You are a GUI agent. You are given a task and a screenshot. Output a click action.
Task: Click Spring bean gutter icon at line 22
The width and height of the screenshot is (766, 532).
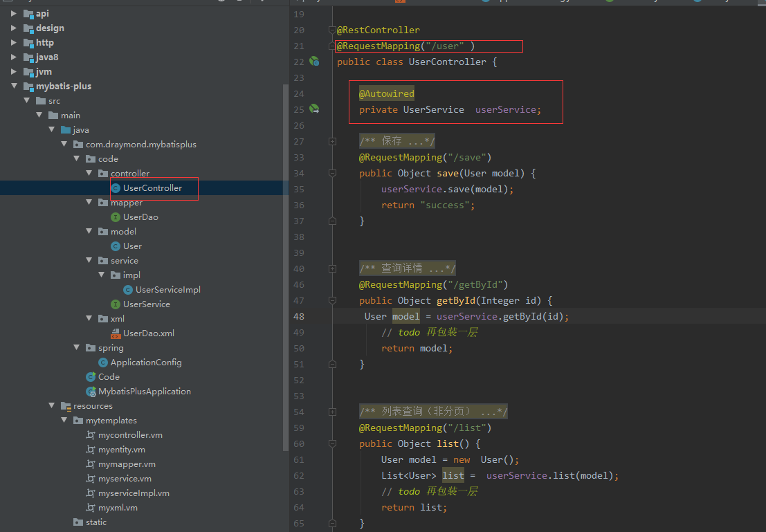[314, 62]
